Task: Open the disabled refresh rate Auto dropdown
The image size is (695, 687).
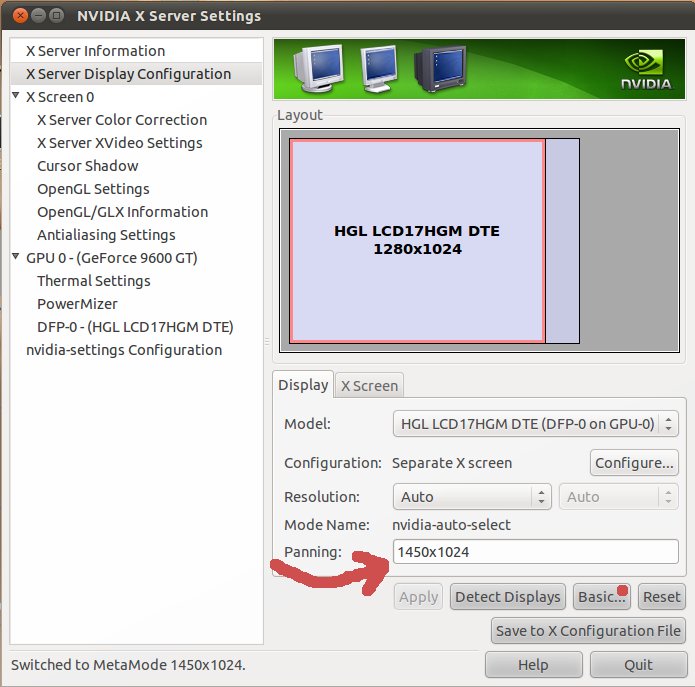Action: coord(619,497)
